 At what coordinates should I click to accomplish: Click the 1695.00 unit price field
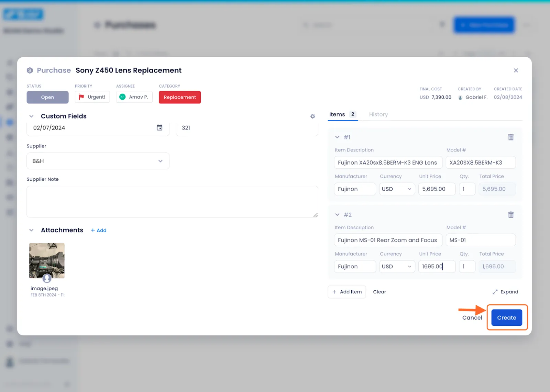click(x=437, y=267)
